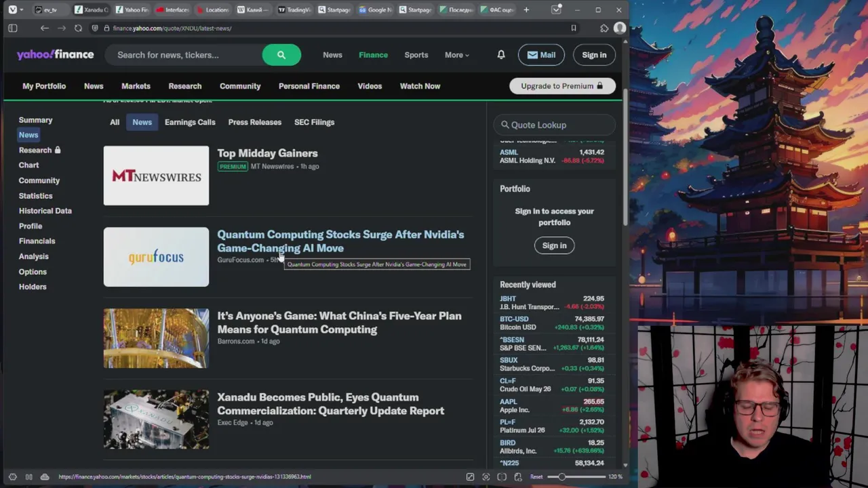The image size is (868, 488).
Task: Open China's Five-Year Plan quantum article
Action: pos(339,323)
